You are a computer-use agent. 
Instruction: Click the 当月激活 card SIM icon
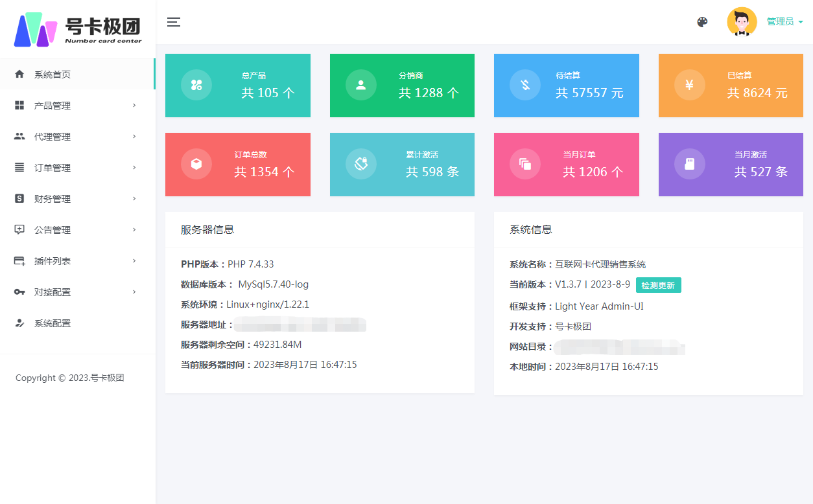pyautogui.click(x=690, y=164)
